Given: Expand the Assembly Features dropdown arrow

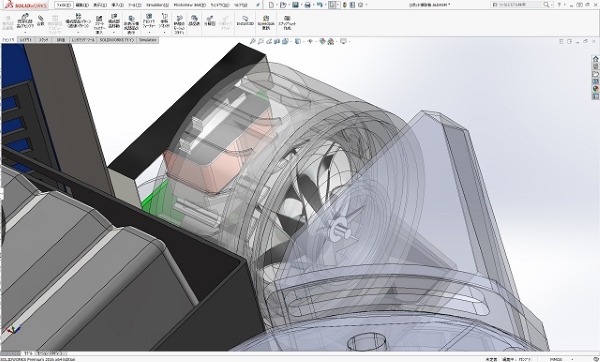Looking at the screenshot, I should point(149,32).
